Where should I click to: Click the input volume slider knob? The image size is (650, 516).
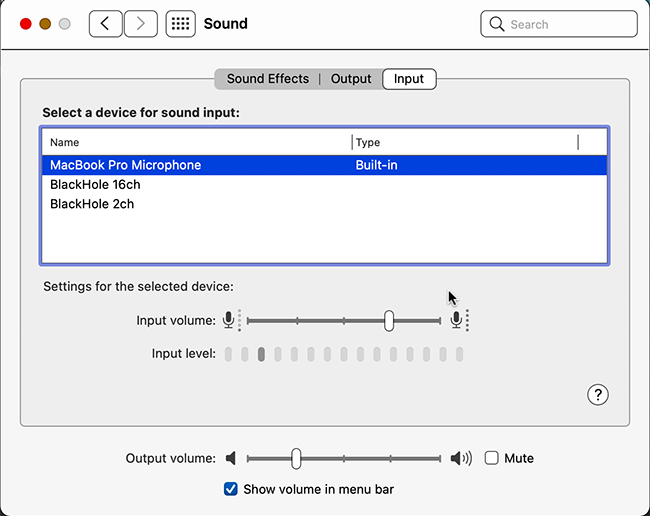tap(389, 320)
